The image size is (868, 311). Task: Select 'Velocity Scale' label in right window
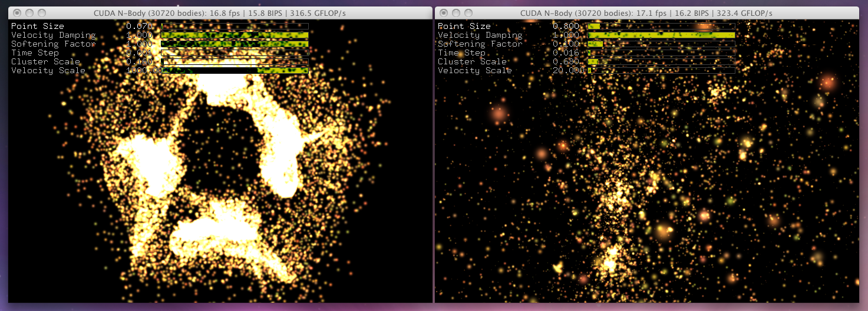click(475, 71)
